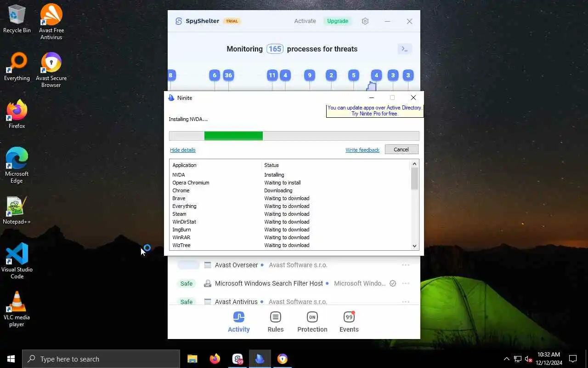Show hidden system tray icons
588x368 pixels.
pyautogui.click(x=506, y=359)
